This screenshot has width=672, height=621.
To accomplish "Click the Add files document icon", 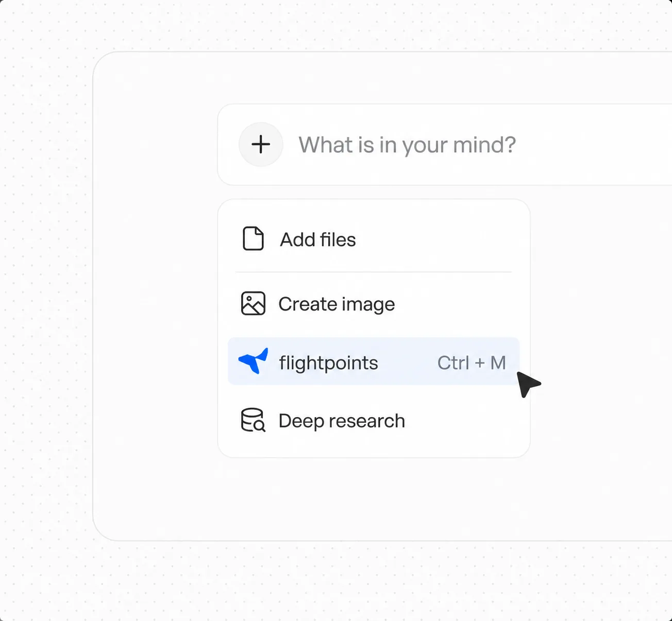I will (253, 239).
